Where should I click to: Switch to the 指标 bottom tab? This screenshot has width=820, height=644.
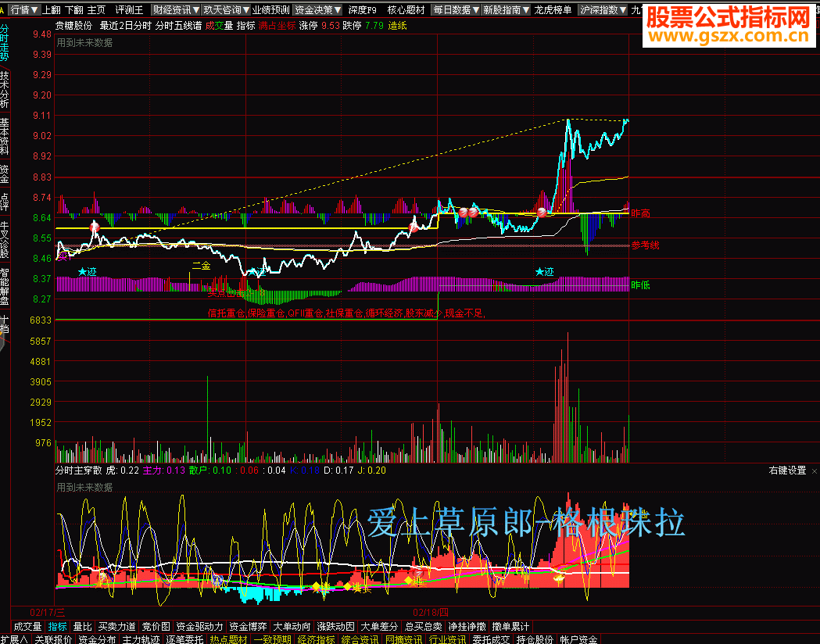(58, 626)
